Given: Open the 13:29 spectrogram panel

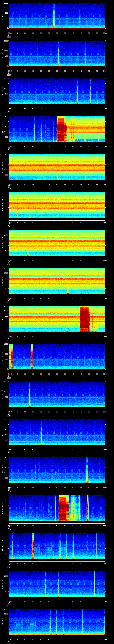Looking at the screenshot, I should click(x=57, y=280).
